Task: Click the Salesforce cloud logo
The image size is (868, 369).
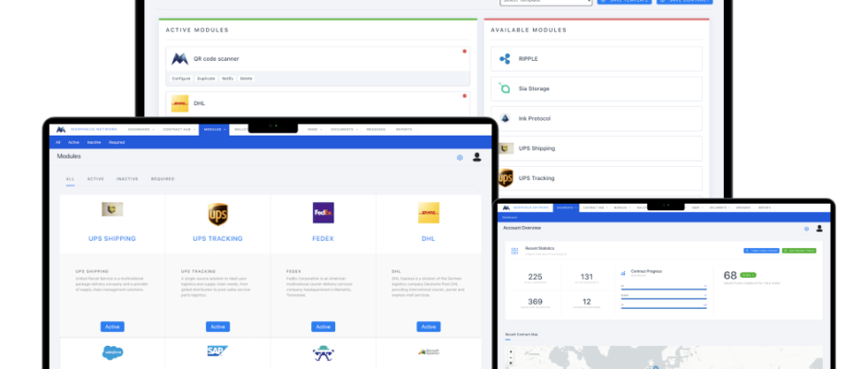Action: tap(113, 352)
